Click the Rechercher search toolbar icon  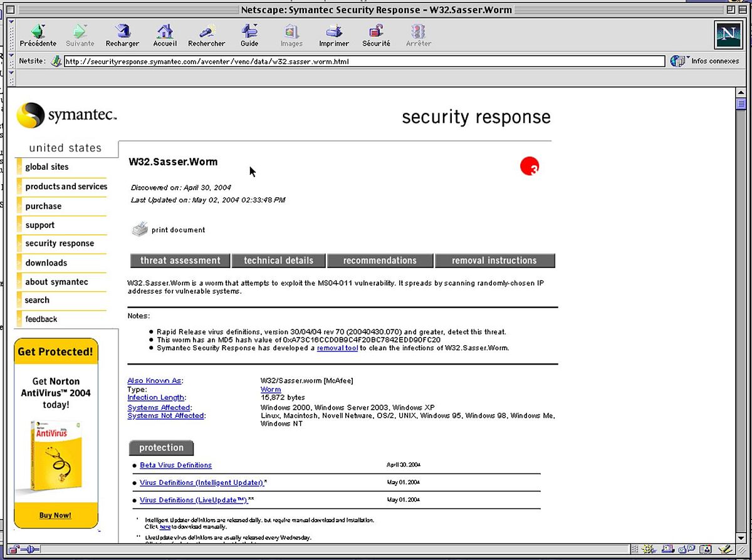coord(206,35)
